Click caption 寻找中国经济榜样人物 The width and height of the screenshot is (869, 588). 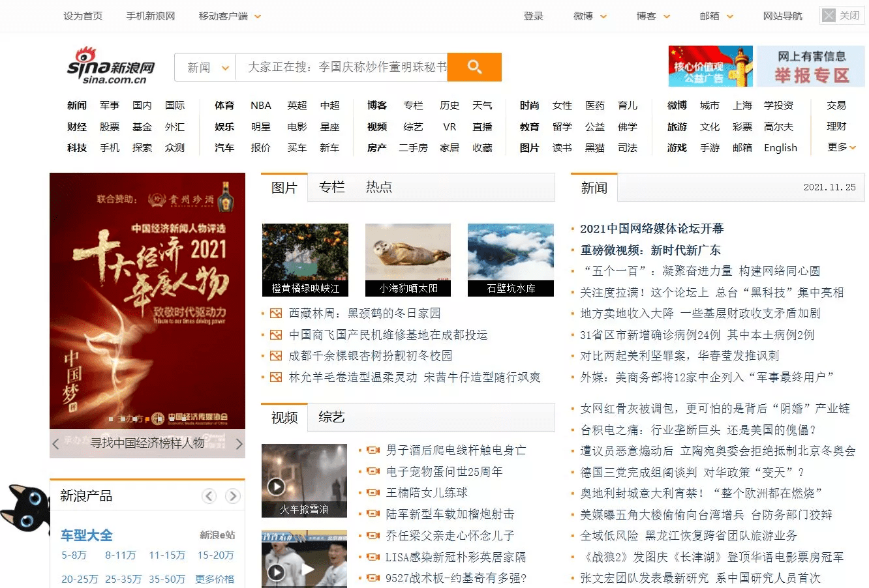pyautogui.click(x=147, y=443)
